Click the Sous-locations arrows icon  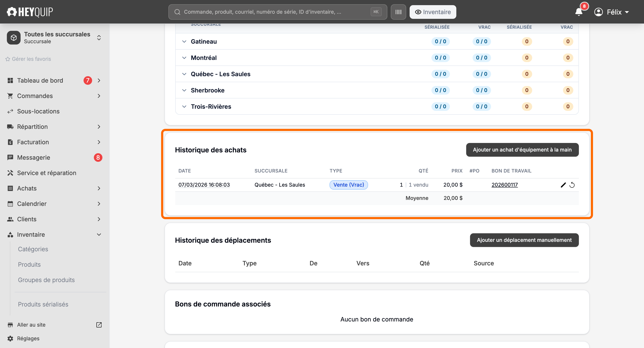(x=10, y=112)
